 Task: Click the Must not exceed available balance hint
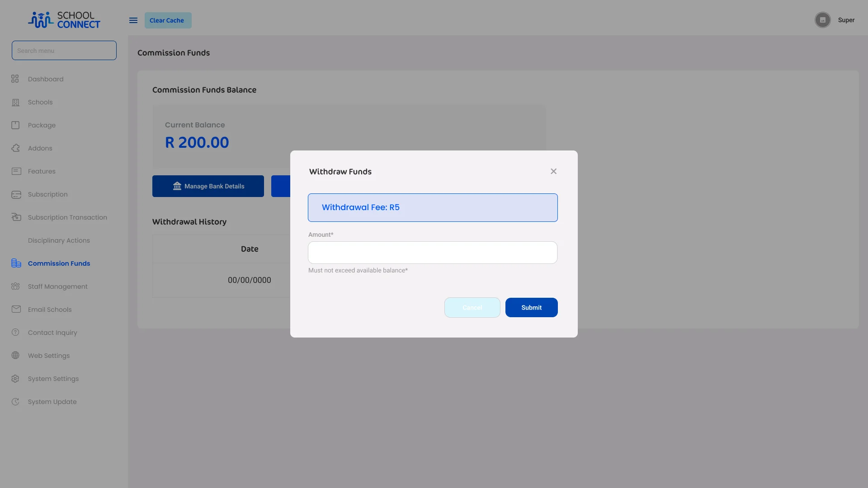click(358, 270)
